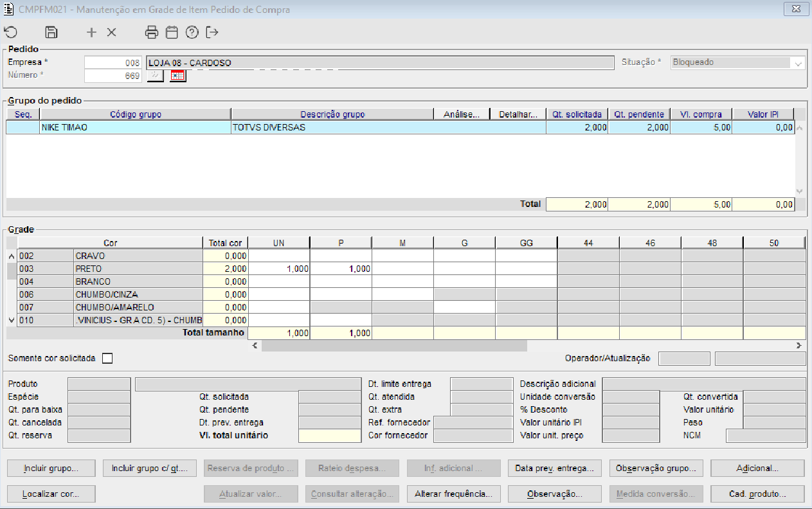Click size 44 column header
Image resolution: width=812 pixels, height=509 pixels.
tap(588, 243)
